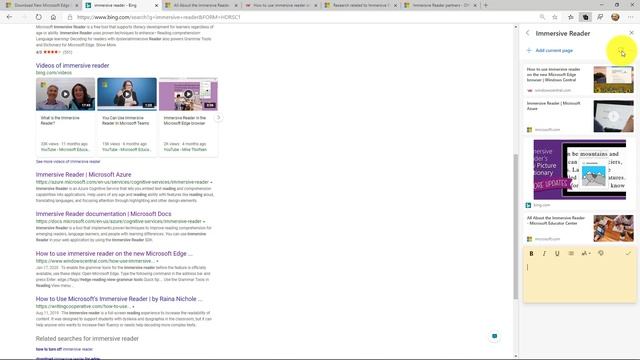640x360 pixels.
Task: Expand the docs.microsoft.com URL dropdown arrow
Action: (204, 222)
